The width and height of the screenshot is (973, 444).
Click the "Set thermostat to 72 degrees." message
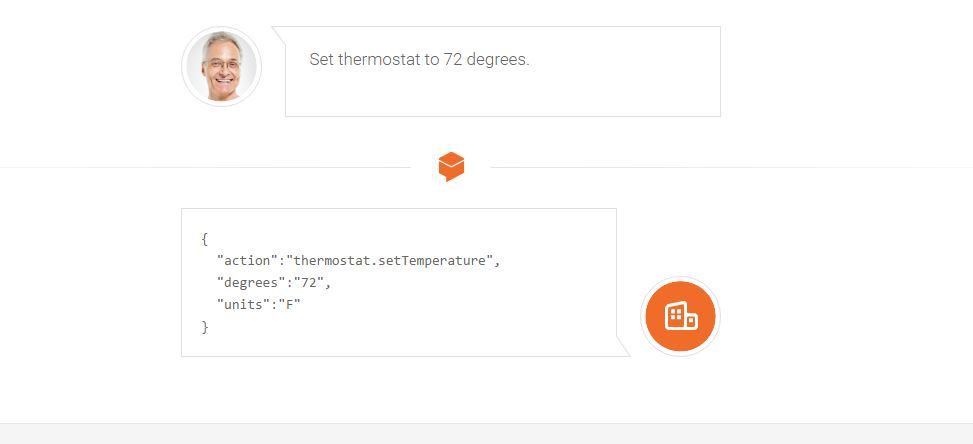point(419,60)
